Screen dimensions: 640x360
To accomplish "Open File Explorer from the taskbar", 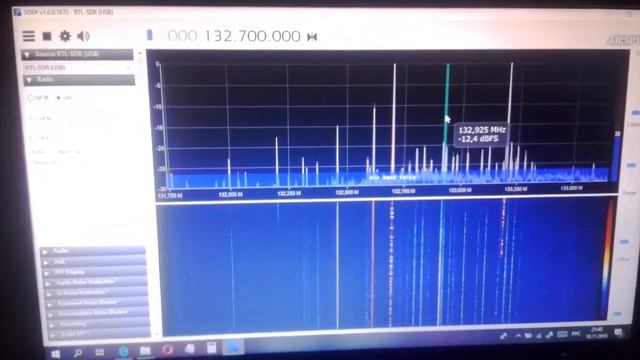I will click(x=145, y=351).
